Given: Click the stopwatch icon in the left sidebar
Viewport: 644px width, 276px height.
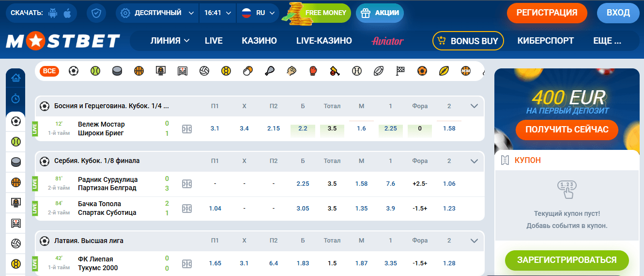Looking at the screenshot, I should pyautogui.click(x=16, y=99).
